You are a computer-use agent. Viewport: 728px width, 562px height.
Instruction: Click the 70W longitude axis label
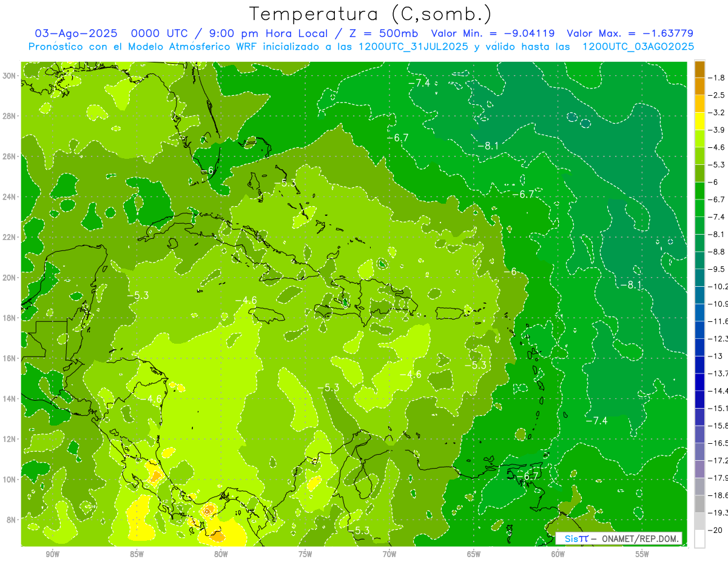click(x=389, y=554)
